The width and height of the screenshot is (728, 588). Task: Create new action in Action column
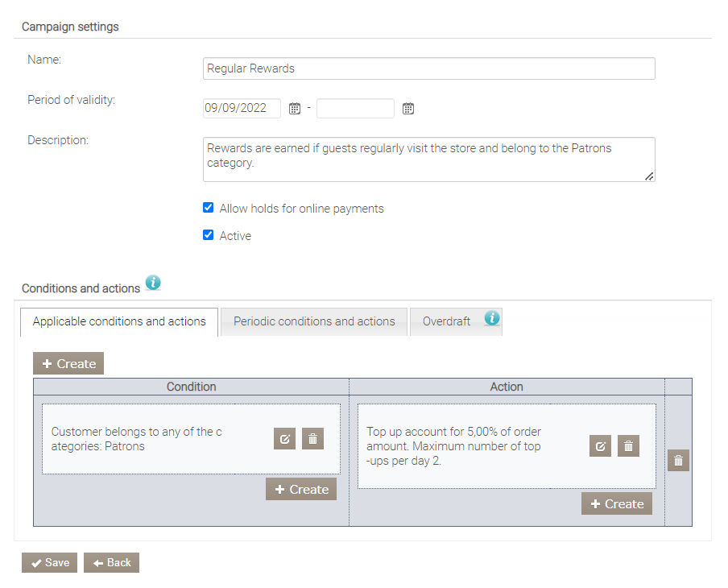pyautogui.click(x=617, y=504)
